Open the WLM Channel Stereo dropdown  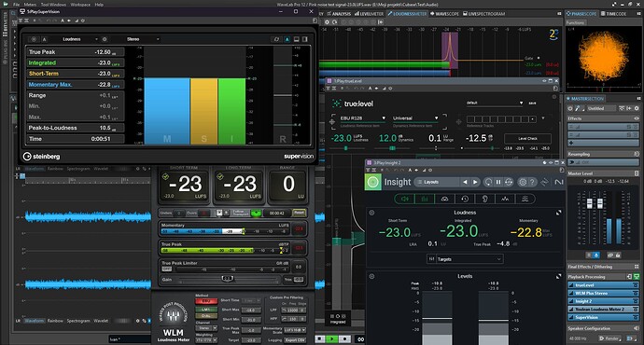206,328
